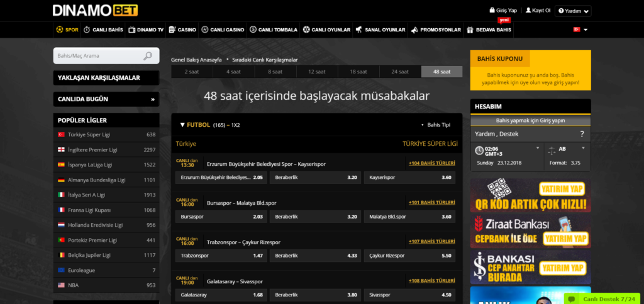This screenshot has height=304, width=644.
Task: Click the Türkiye Süper Ligi flag icon
Action: click(62, 134)
